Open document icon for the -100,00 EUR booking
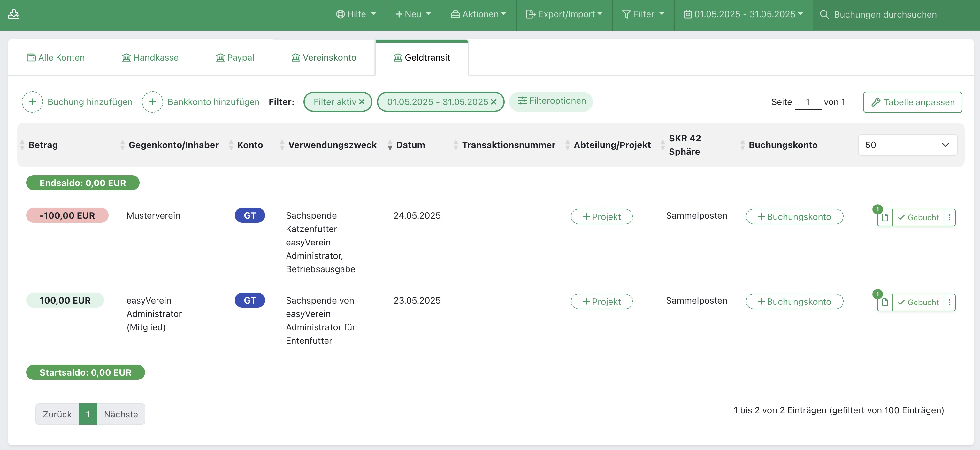This screenshot has width=980, height=450. pos(885,217)
